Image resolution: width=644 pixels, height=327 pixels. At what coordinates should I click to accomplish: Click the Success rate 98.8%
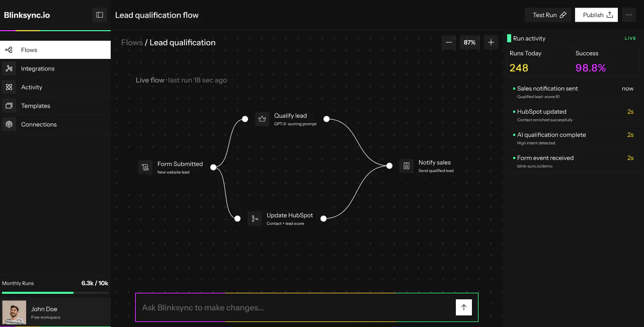click(591, 68)
